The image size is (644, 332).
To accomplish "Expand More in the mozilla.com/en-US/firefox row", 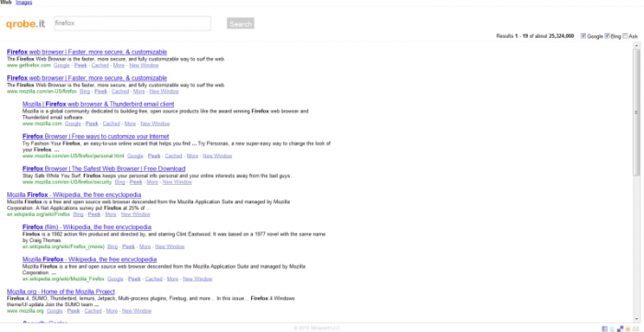I will point(139,92).
